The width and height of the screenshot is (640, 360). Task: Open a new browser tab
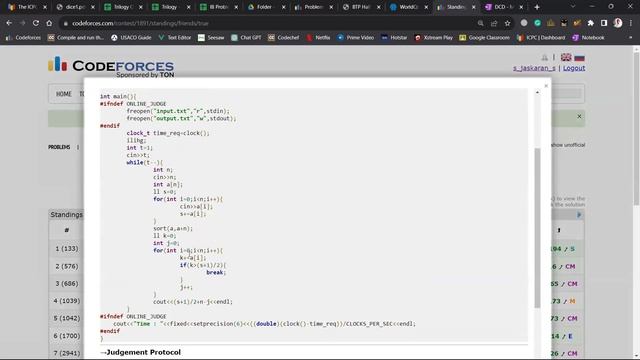(x=537, y=7)
